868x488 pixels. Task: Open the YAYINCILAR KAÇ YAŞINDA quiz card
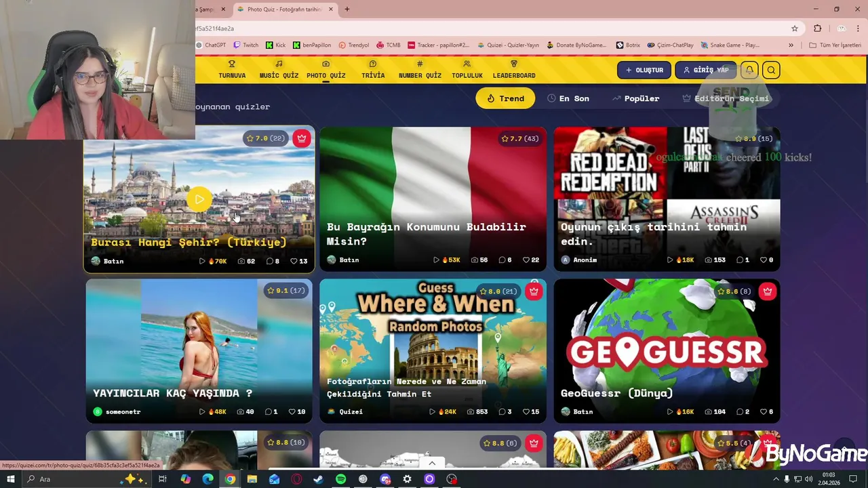point(199,351)
